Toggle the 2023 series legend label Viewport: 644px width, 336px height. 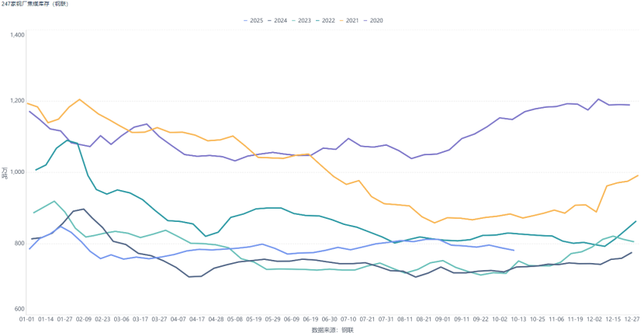click(x=304, y=20)
